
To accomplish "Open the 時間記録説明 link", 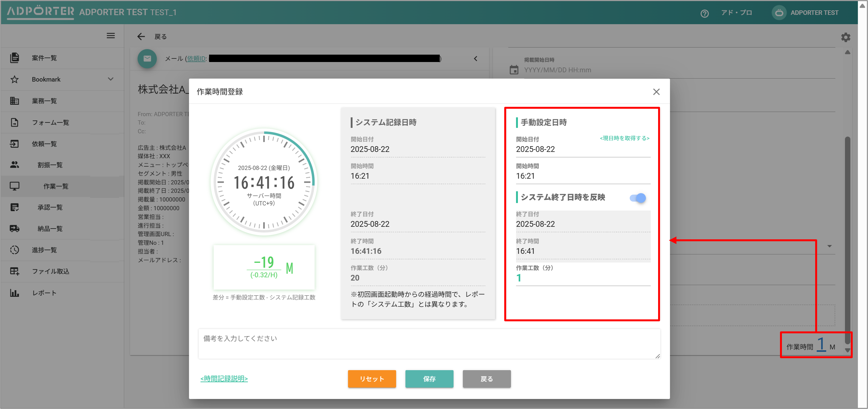I will point(224,378).
